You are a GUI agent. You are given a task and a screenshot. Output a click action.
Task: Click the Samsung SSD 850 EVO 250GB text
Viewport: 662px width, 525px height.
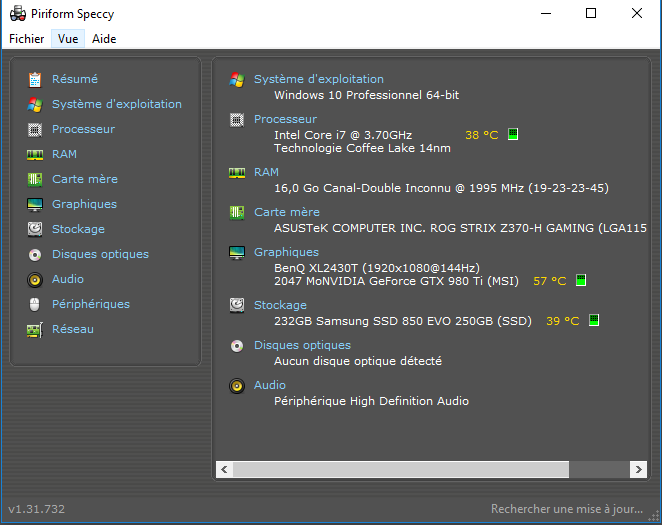coord(403,321)
